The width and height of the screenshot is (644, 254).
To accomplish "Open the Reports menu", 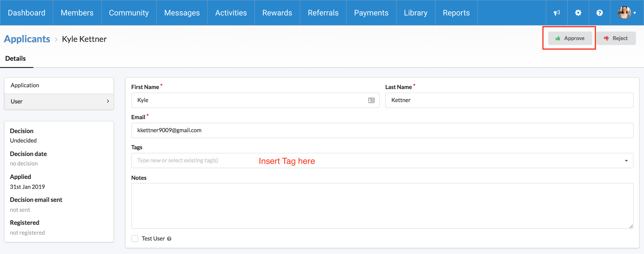I will [x=456, y=13].
